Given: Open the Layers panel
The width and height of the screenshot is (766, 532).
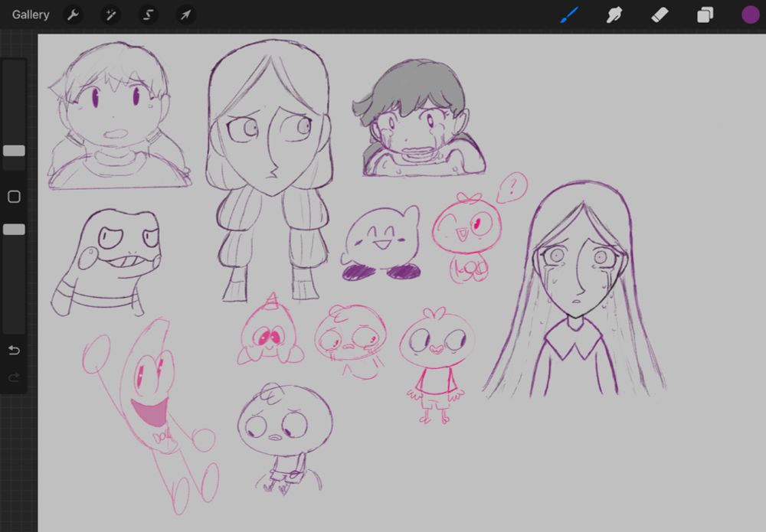Looking at the screenshot, I should (x=705, y=15).
